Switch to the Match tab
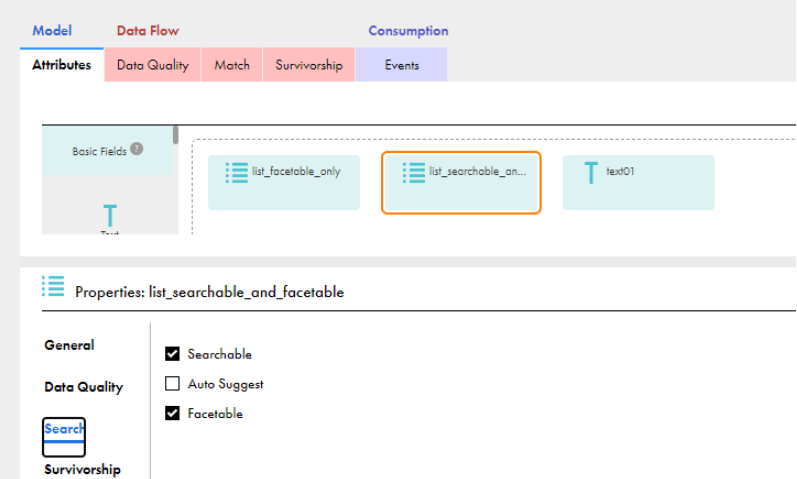The width and height of the screenshot is (797, 479). point(232,65)
